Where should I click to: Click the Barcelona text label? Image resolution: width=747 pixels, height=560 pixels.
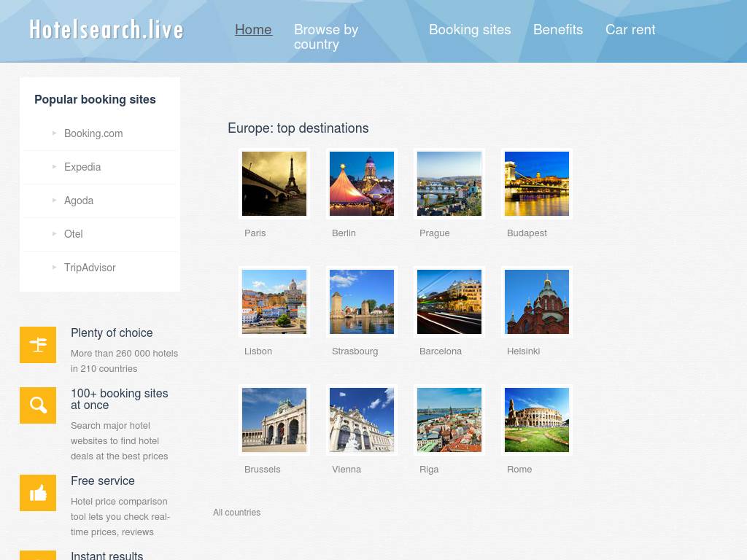(x=441, y=351)
